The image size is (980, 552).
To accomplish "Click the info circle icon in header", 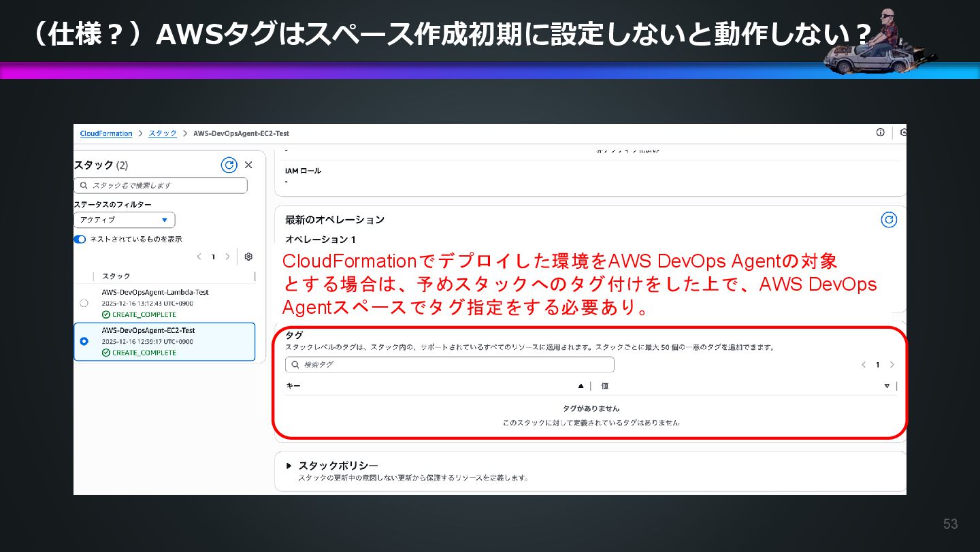I will coord(881,132).
